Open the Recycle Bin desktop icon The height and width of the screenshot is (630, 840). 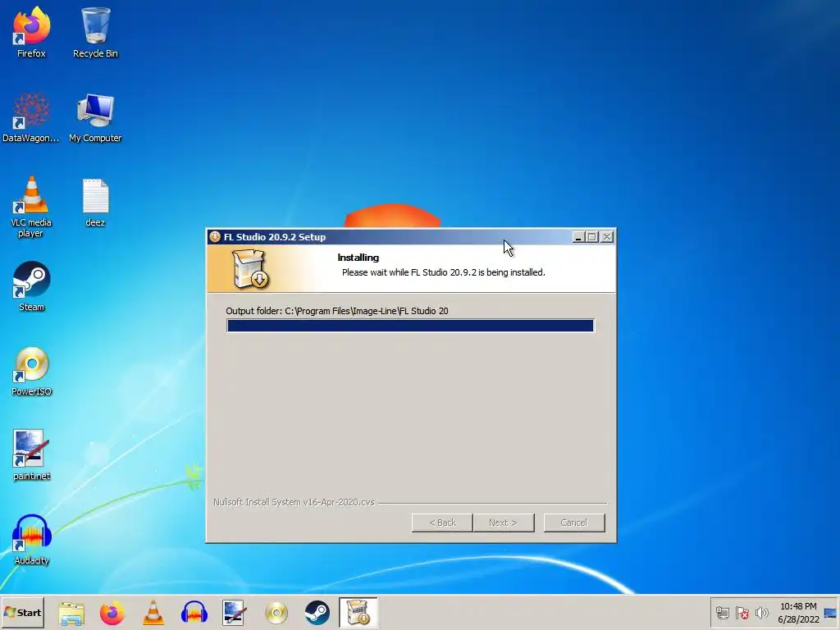pyautogui.click(x=95, y=32)
